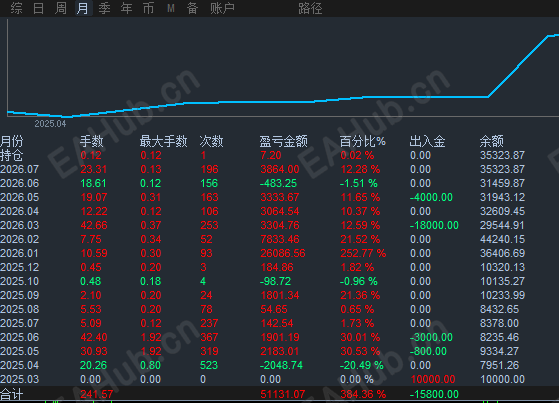Image resolution: width=559 pixels, height=403 pixels.
Task: Select the 2026.06 month row
Action: [x=262, y=183]
